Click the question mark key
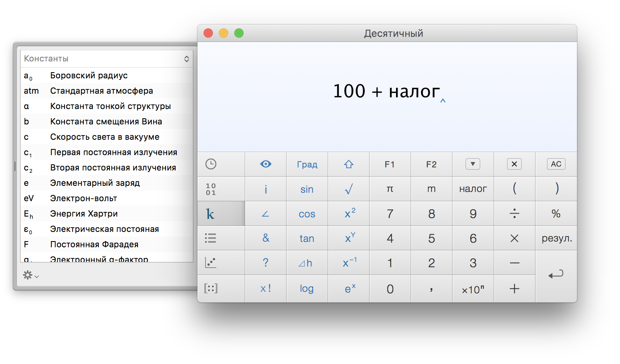620x364 pixels. (x=266, y=263)
